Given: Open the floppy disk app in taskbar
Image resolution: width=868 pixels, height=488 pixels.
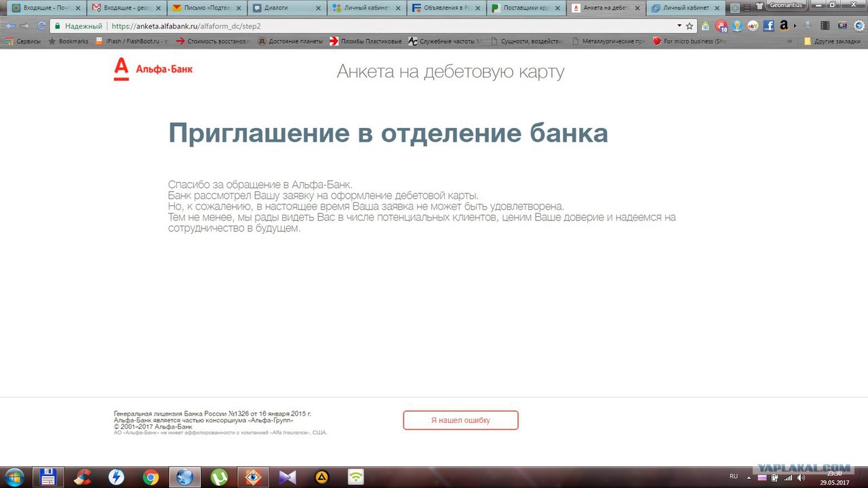Looking at the screenshot, I should pyautogui.click(x=47, y=477).
